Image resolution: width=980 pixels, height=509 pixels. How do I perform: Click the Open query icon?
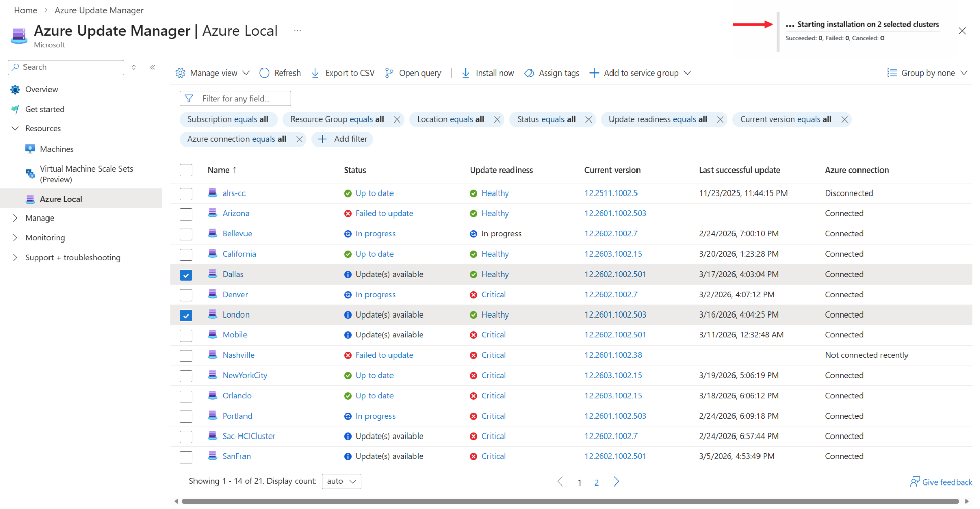[x=389, y=73]
